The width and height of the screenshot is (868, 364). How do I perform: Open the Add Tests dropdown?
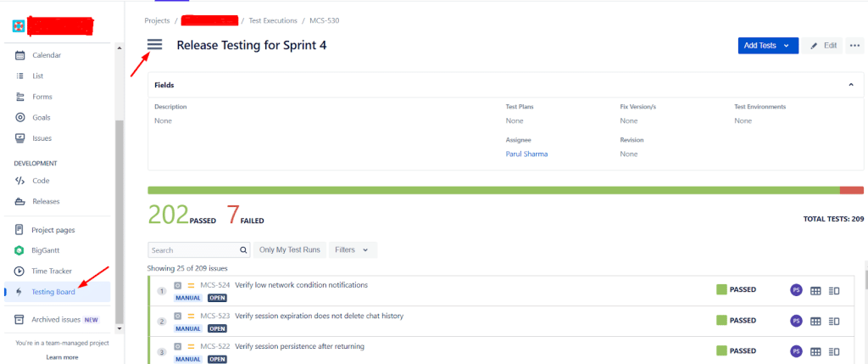tap(768, 46)
